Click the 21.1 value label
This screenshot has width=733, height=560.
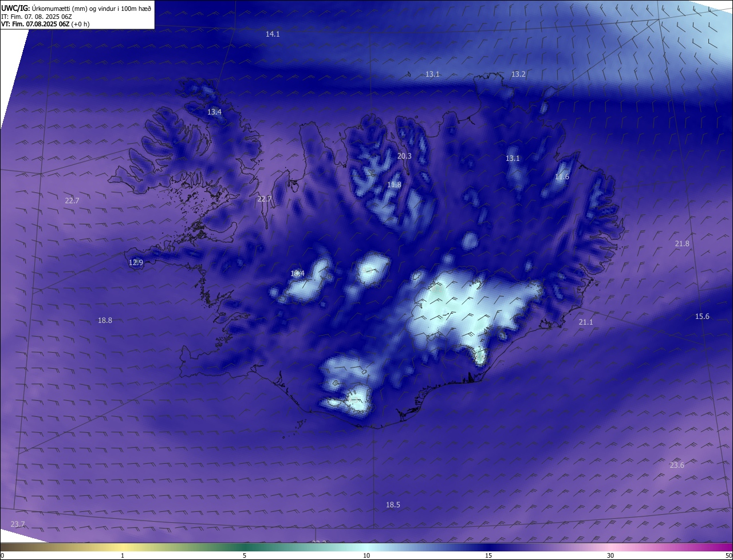click(586, 322)
